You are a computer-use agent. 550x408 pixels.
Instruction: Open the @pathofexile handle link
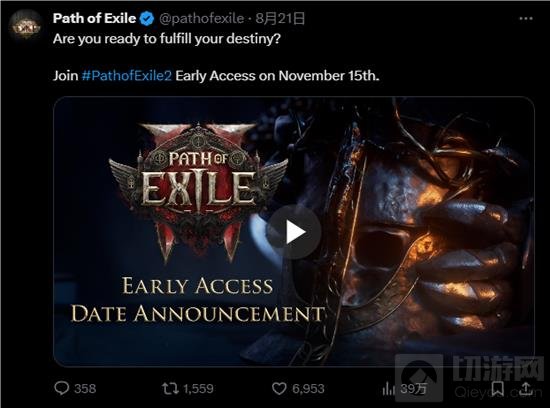tap(201, 18)
